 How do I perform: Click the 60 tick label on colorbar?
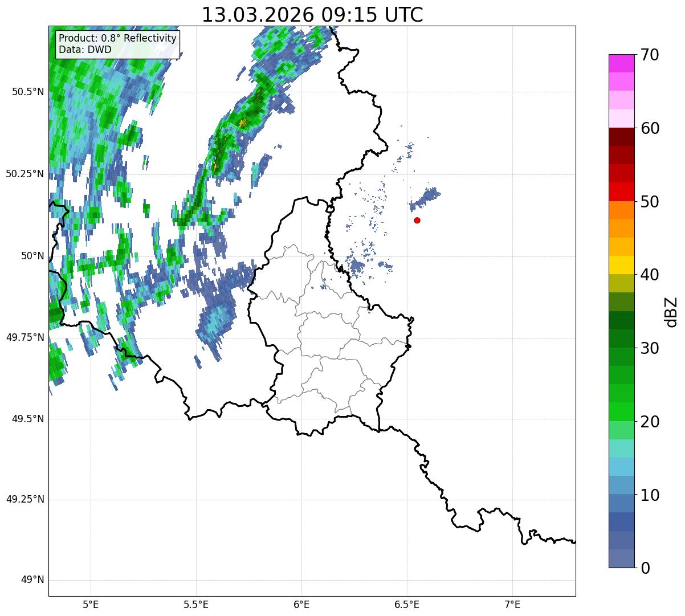pos(650,128)
